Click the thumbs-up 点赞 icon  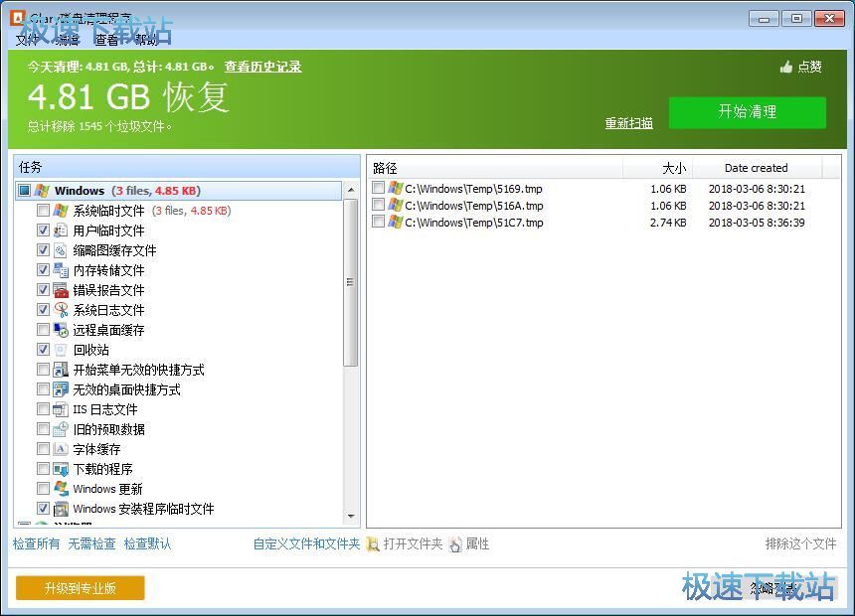[785, 67]
